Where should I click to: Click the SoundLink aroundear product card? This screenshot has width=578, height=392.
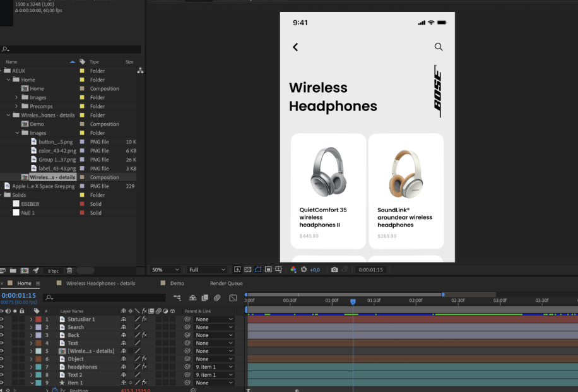(406, 191)
